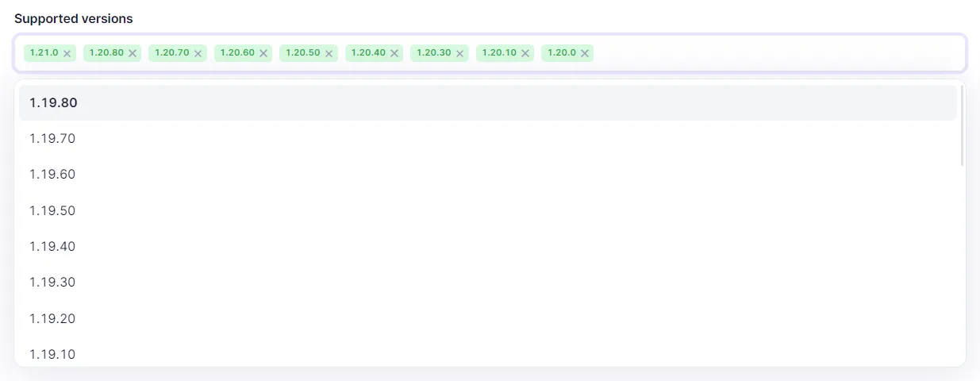Pick the 1.19.60 option
Image resolution: width=980 pixels, height=381 pixels.
pyautogui.click(x=487, y=175)
